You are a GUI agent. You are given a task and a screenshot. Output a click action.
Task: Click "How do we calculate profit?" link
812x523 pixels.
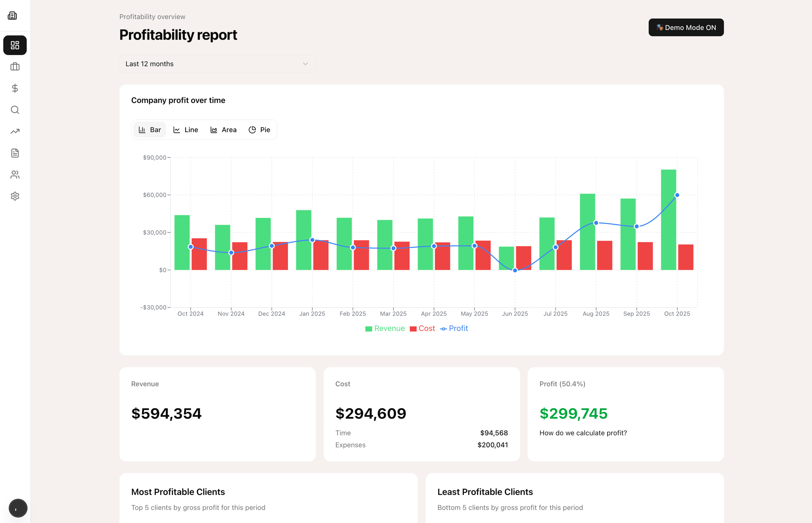point(583,433)
